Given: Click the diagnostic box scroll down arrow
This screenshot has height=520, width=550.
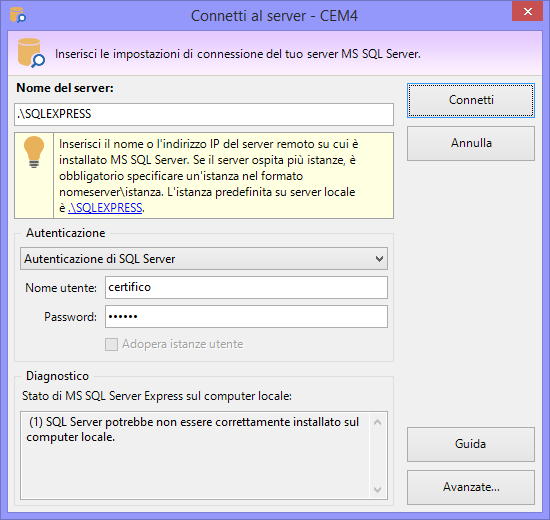Looking at the screenshot, I should (x=377, y=489).
